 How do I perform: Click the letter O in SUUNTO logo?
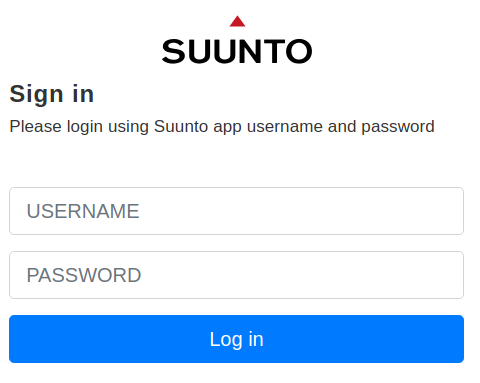click(299, 51)
